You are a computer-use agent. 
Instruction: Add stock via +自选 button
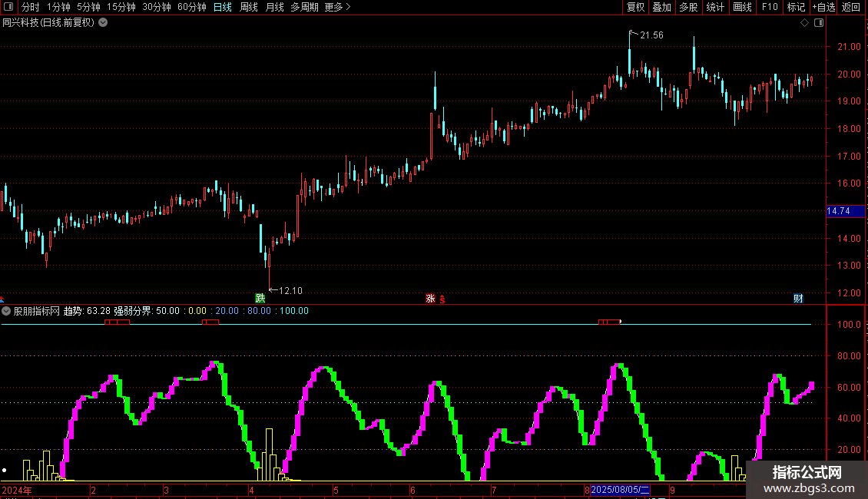click(823, 7)
